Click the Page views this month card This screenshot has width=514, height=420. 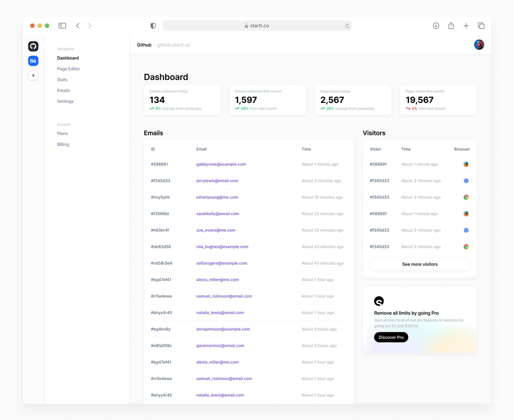(439, 100)
